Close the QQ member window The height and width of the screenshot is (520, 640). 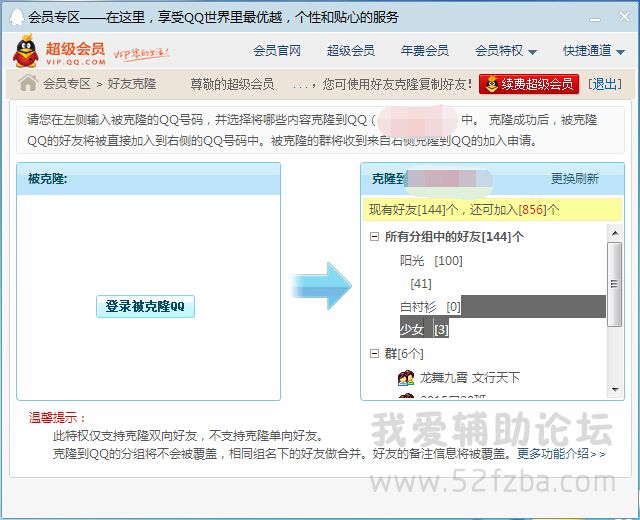[x=624, y=17]
